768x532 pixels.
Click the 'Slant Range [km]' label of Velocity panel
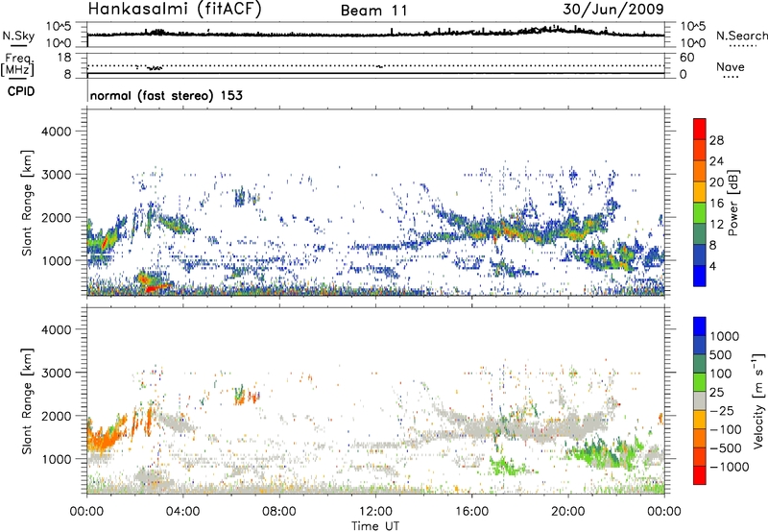point(27,401)
